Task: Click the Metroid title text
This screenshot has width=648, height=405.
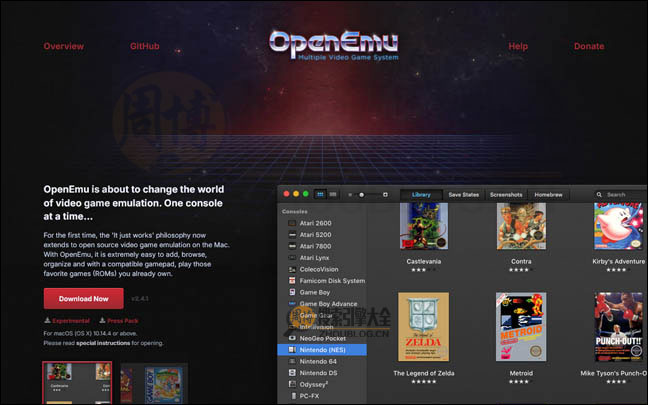Action: click(521, 373)
